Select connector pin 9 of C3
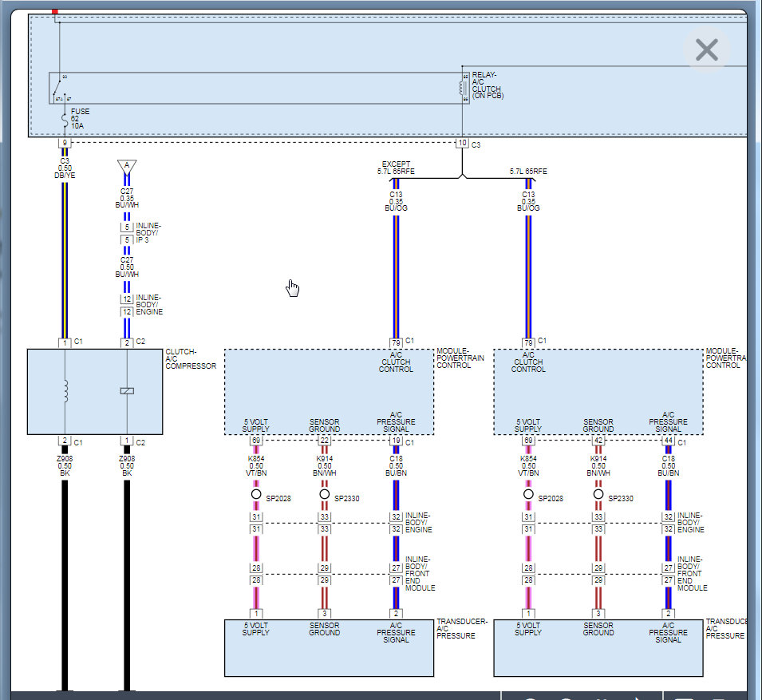Viewport: 762px width, 700px height. pyautogui.click(x=65, y=143)
